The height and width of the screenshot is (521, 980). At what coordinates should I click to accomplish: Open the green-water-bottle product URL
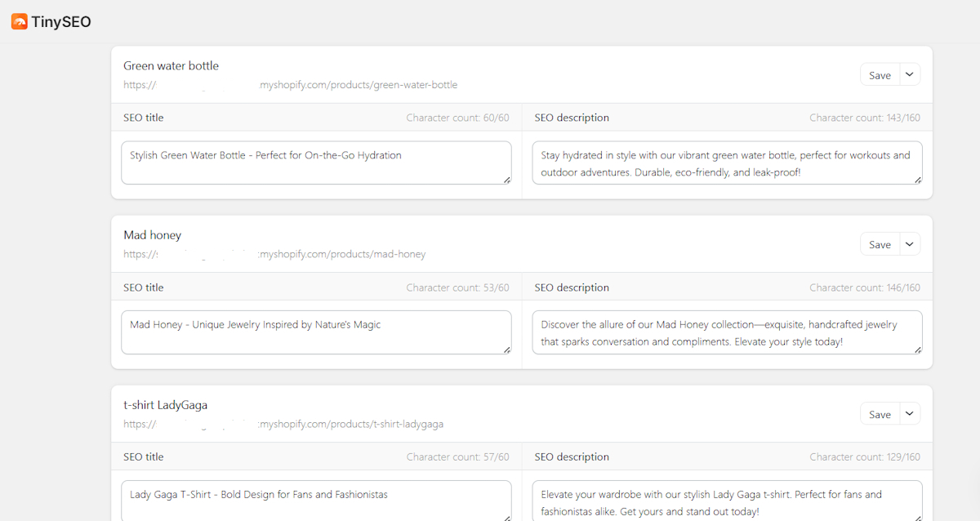click(290, 85)
